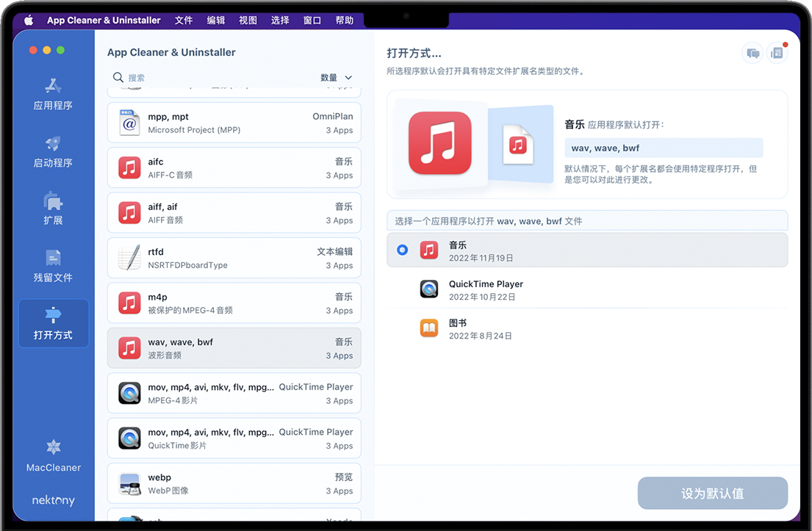Open the 编辑 menu
812x531 pixels.
pyautogui.click(x=216, y=20)
